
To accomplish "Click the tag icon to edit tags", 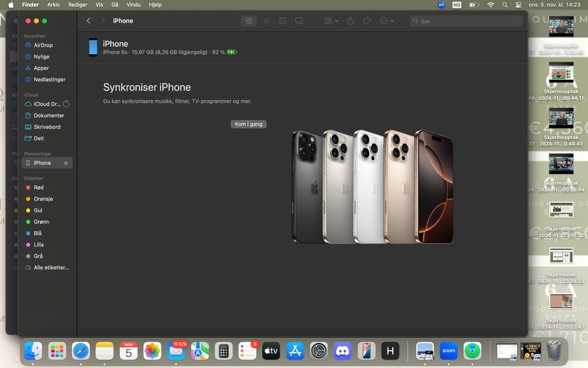I will [x=366, y=21].
